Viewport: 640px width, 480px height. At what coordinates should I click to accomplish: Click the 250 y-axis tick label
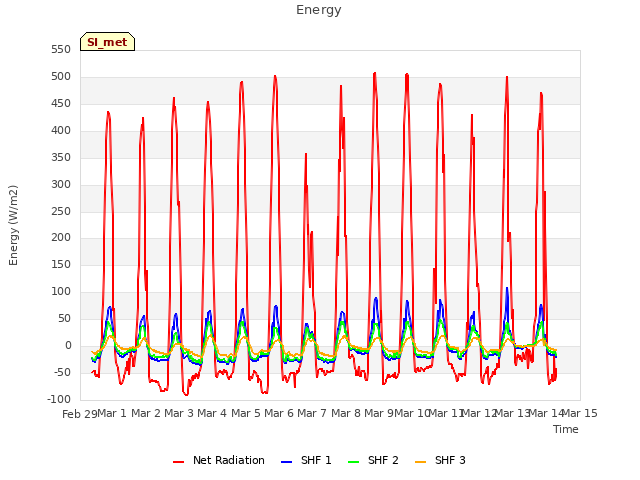(61, 211)
